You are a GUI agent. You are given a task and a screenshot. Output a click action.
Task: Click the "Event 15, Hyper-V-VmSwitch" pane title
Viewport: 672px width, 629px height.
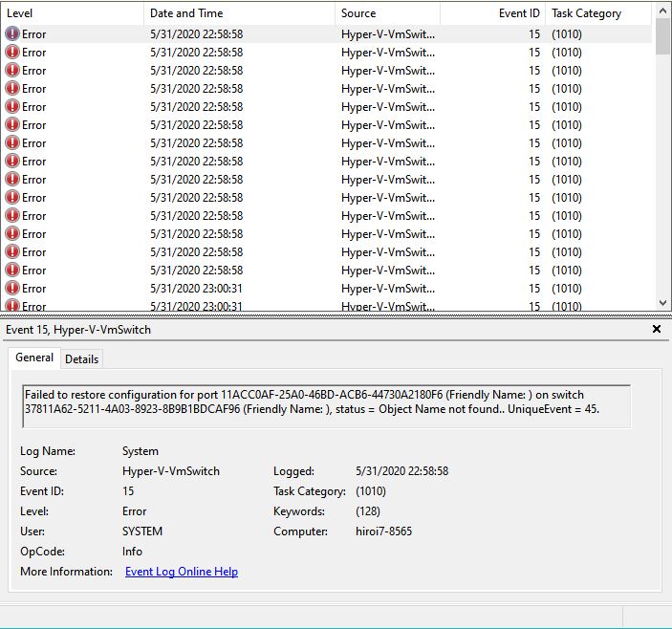[78, 330]
